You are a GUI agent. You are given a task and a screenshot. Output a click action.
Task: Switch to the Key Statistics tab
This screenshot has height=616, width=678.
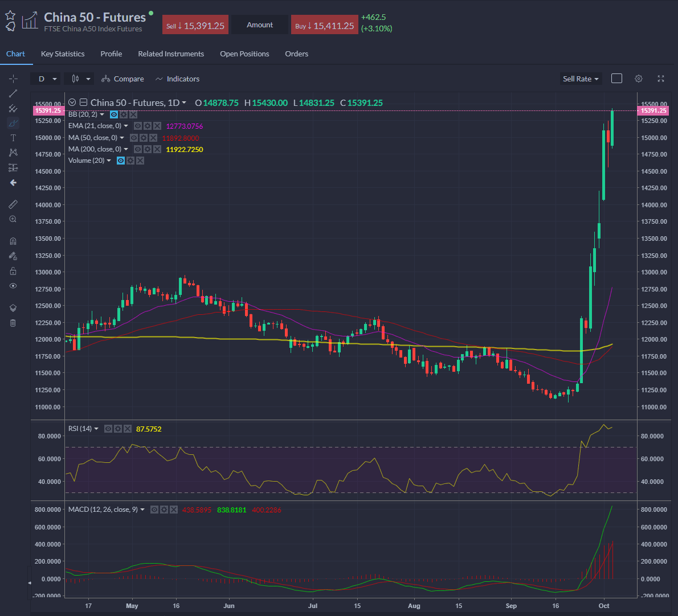tap(63, 54)
